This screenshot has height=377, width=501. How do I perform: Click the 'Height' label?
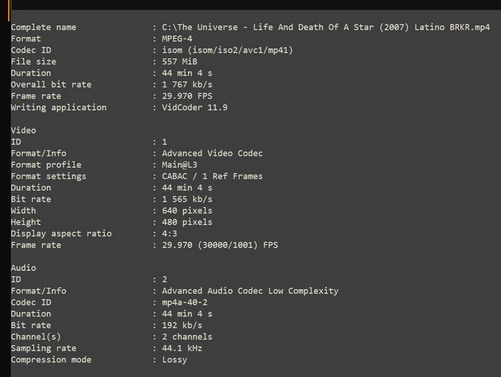click(x=26, y=222)
